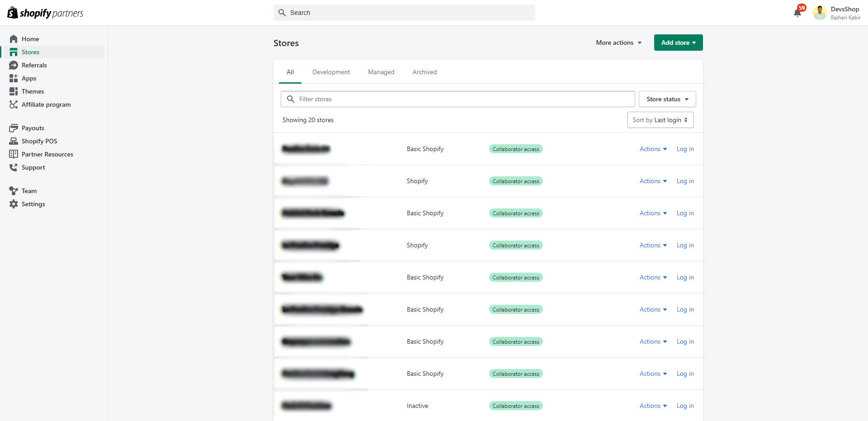Screen dimensions: 868x421
Task: Open Payouts via its icon
Action: (x=14, y=128)
